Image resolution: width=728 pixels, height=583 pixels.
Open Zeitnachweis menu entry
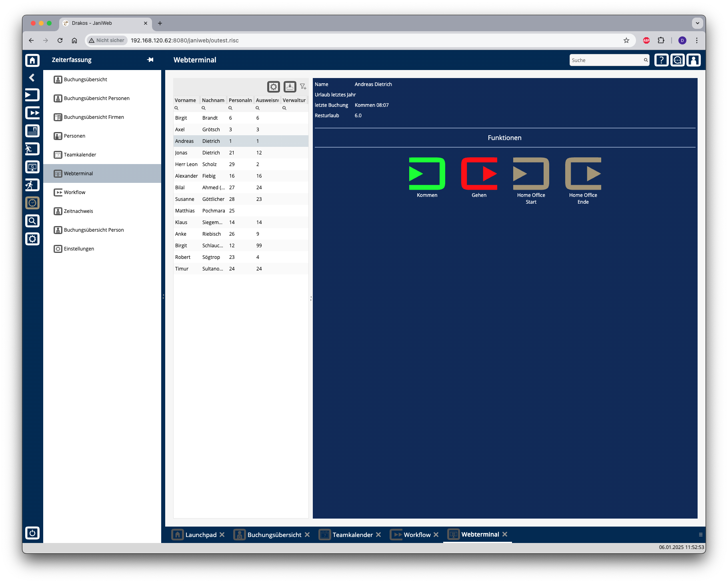click(x=102, y=211)
